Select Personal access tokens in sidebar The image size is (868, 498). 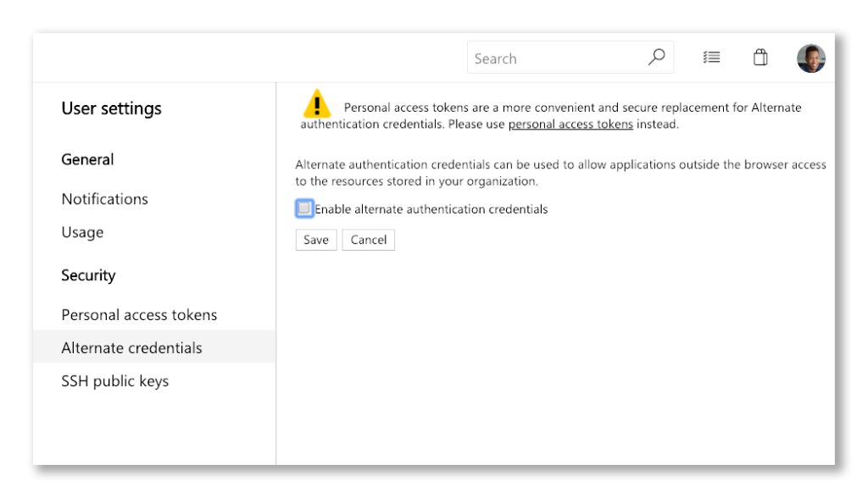(139, 314)
